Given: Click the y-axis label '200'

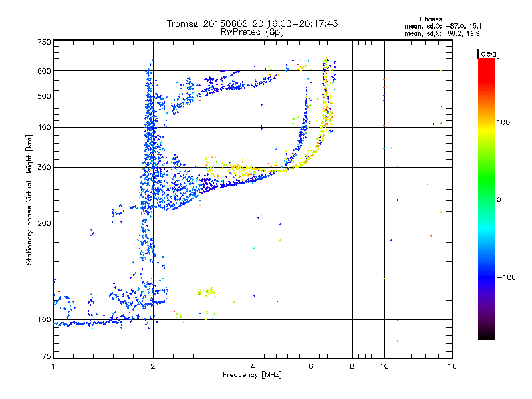Looking at the screenshot, I should click(44, 223).
